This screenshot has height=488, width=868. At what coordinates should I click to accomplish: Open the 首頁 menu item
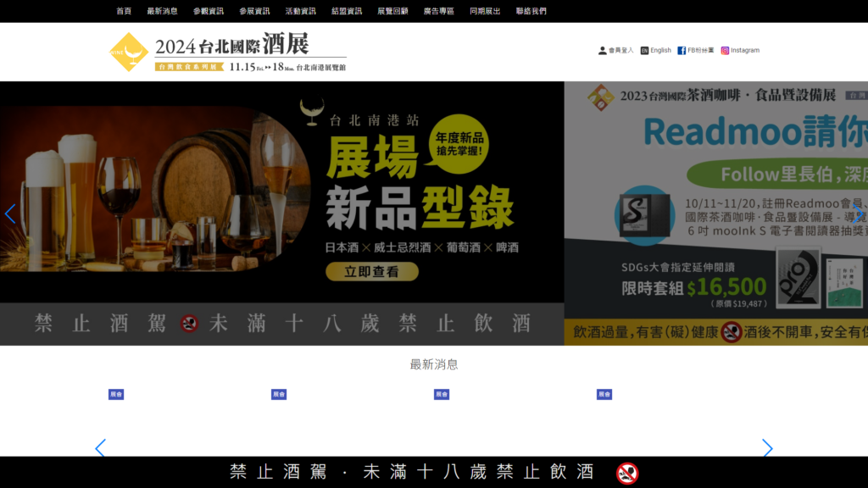pyautogui.click(x=124, y=11)
